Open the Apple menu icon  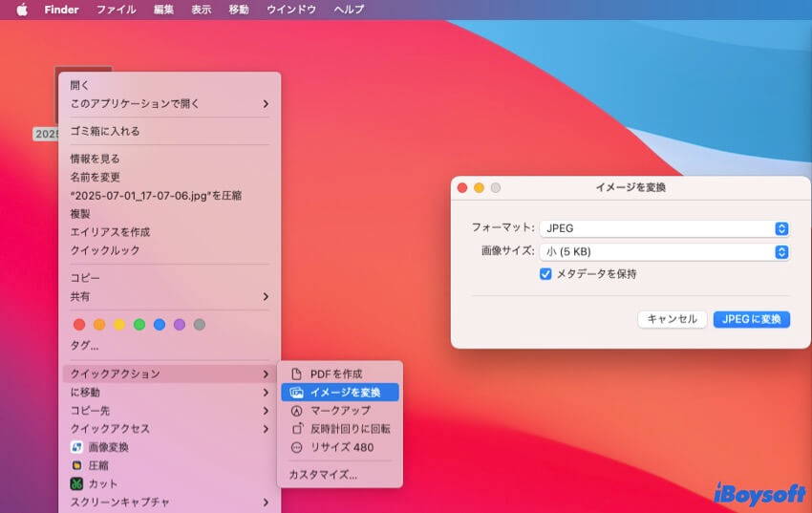[22, 10]
